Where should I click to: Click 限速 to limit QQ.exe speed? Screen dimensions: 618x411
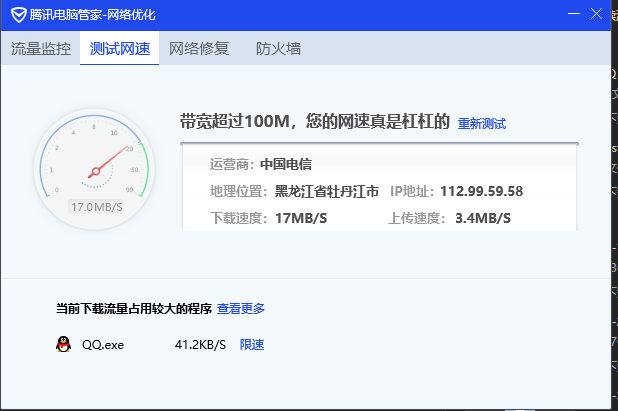tap(252, 344)
